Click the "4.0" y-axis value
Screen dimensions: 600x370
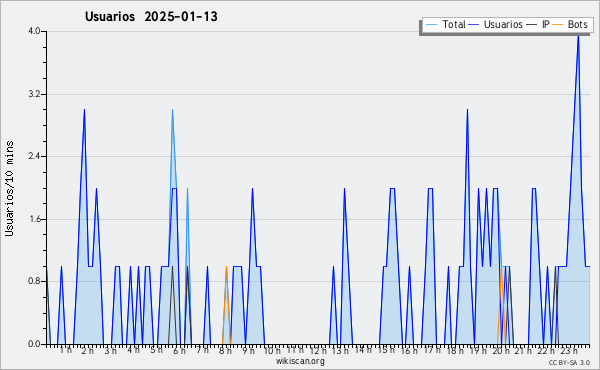coord(34,31)
